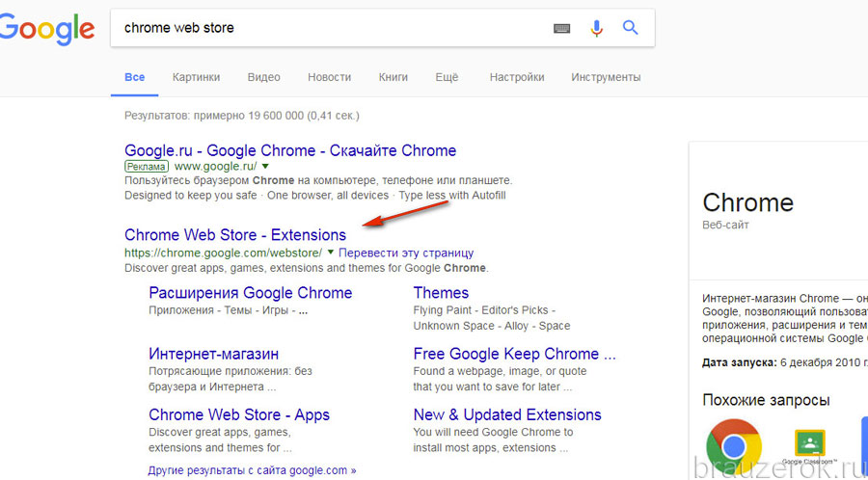Open Free Google Keep Chrome sitelink

[x=514, y=354]
